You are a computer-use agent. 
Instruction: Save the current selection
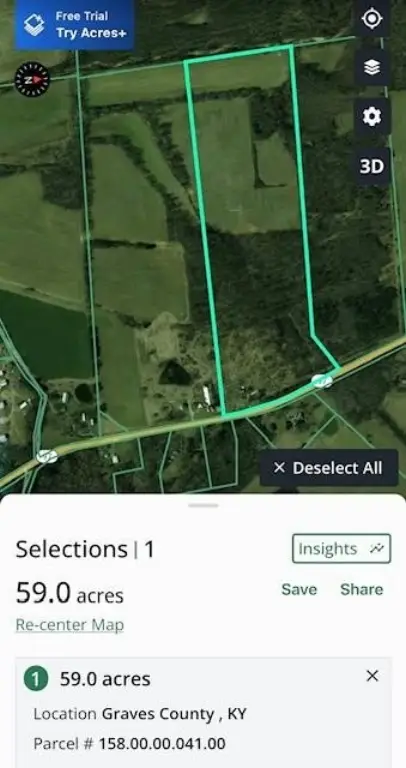299,589
